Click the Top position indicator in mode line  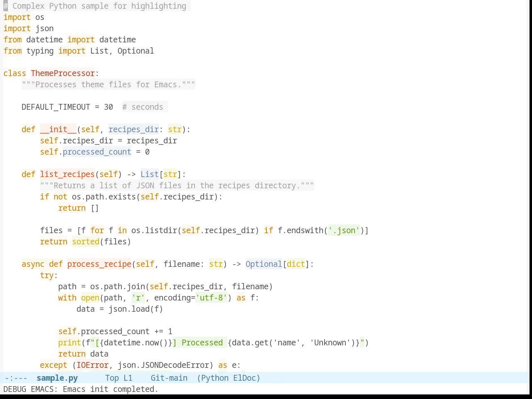(112, 378)
